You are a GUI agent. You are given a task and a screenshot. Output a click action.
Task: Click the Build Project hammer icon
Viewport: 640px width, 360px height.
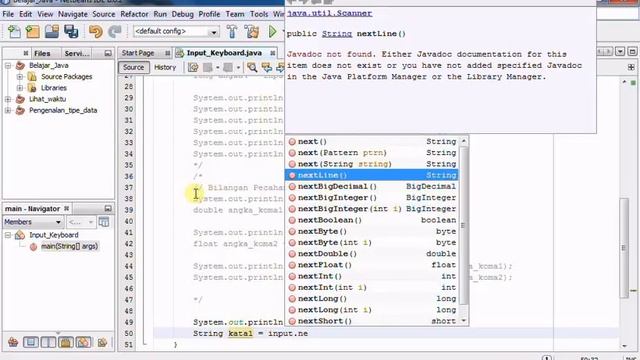[232, 31]
